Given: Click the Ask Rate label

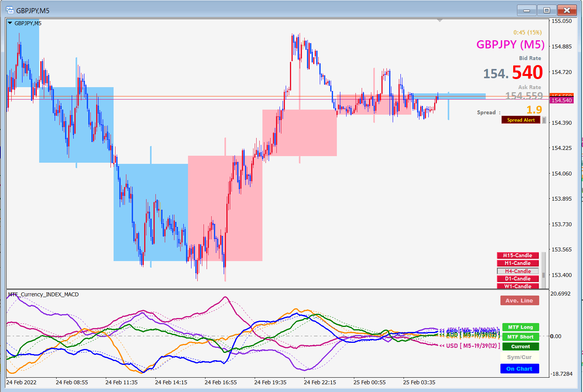Looking at the screenshot, I should coord(530,87).
